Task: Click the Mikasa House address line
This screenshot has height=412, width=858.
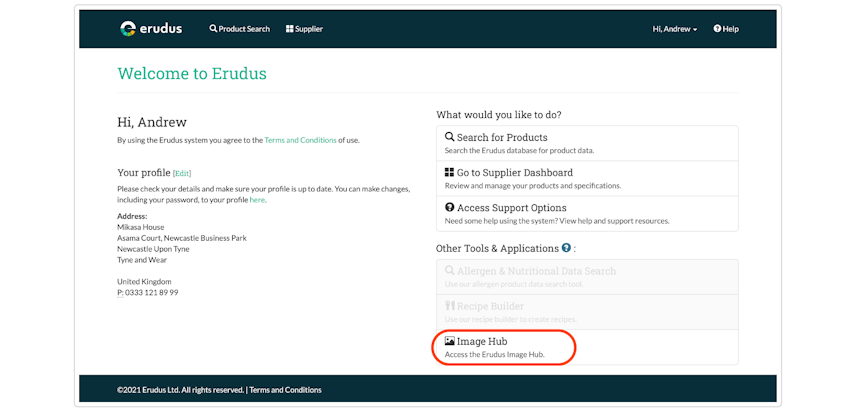Action: coord(141,227)
